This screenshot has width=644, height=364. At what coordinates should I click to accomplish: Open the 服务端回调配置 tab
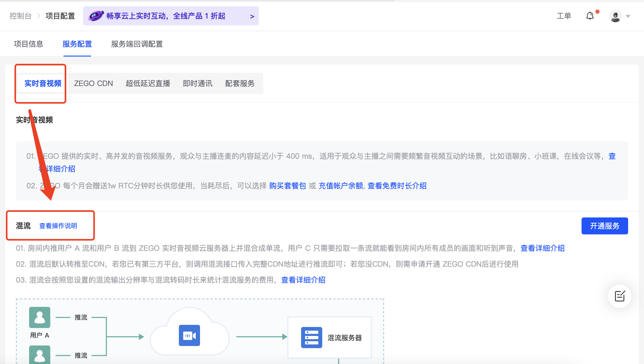click(x=137, y=44)
